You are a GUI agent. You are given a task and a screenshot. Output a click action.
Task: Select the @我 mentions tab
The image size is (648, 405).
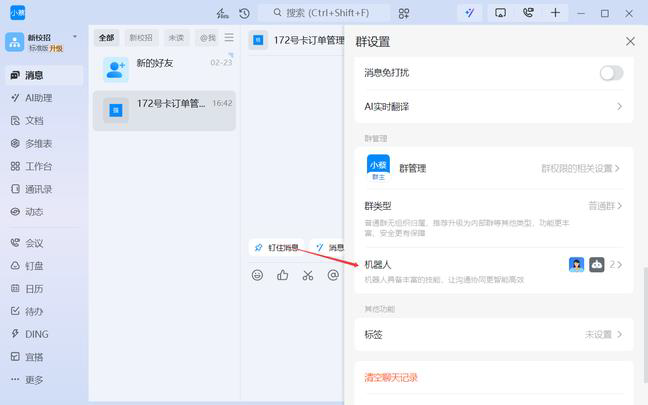pyautogui.click(x=207, y=38)
